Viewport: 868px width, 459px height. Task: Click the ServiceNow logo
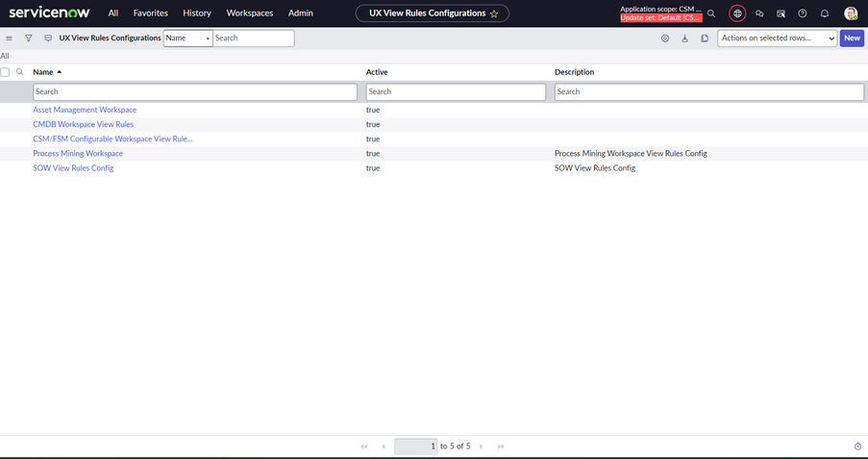point(49,13)
